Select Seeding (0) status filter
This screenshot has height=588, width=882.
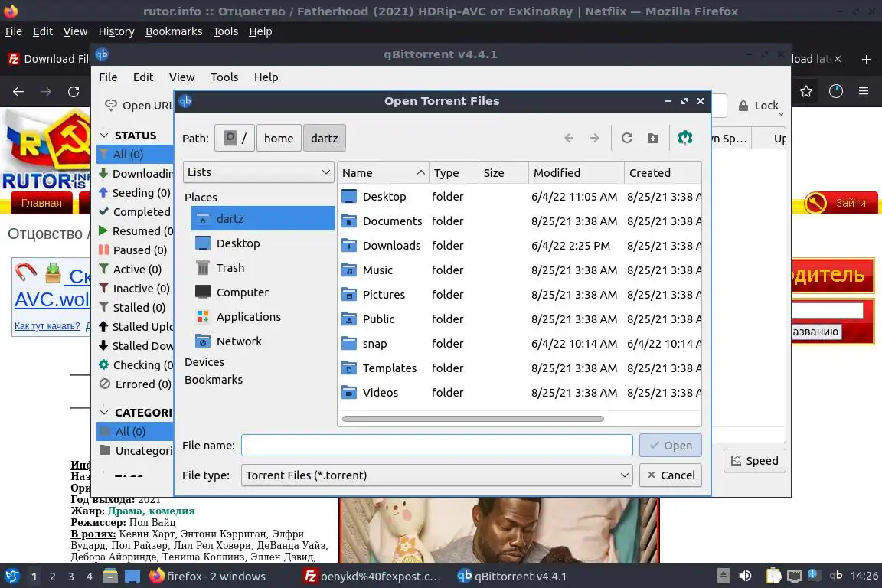coord(135,192)
